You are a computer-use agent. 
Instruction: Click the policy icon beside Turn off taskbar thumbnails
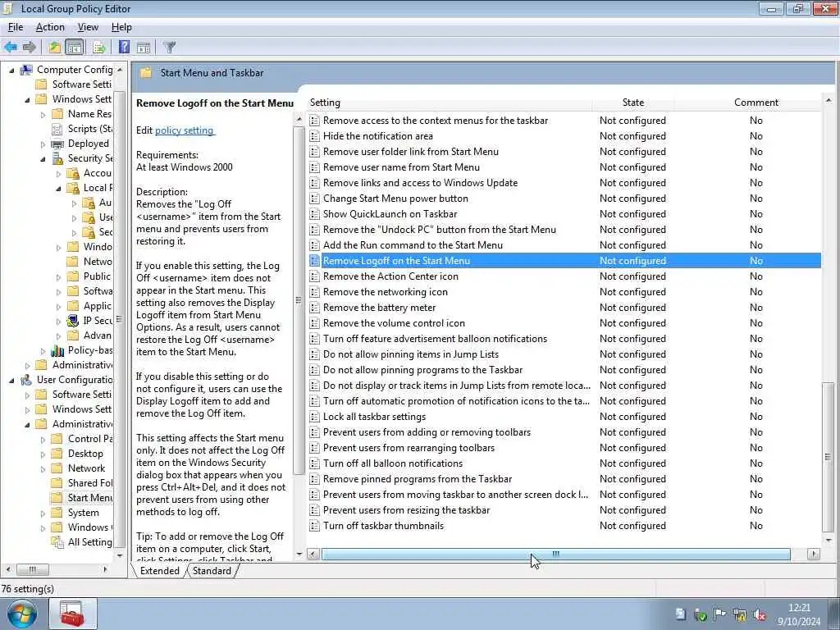pyautogui.click(x=314, y=526)
